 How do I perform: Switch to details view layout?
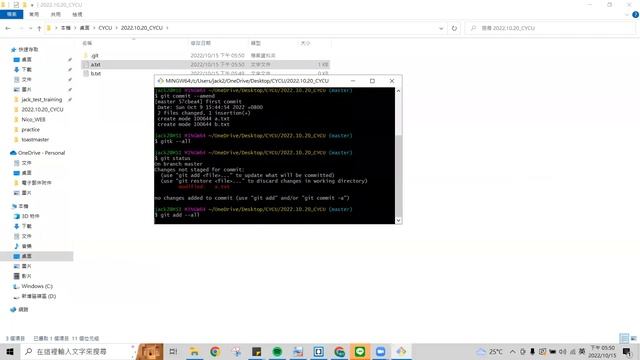click(x=624, y=338)
